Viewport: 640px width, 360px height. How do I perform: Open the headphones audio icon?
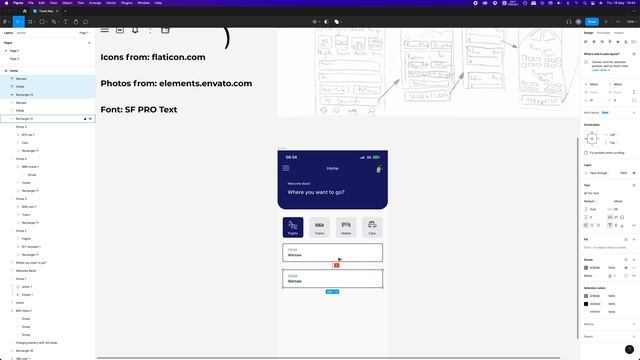[x=569, y=22]
